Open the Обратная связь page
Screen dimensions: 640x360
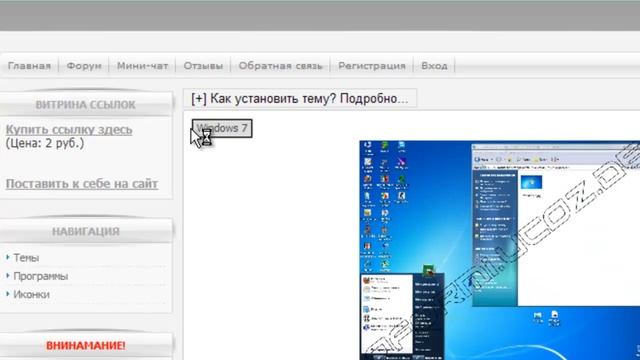pos(280,66)
